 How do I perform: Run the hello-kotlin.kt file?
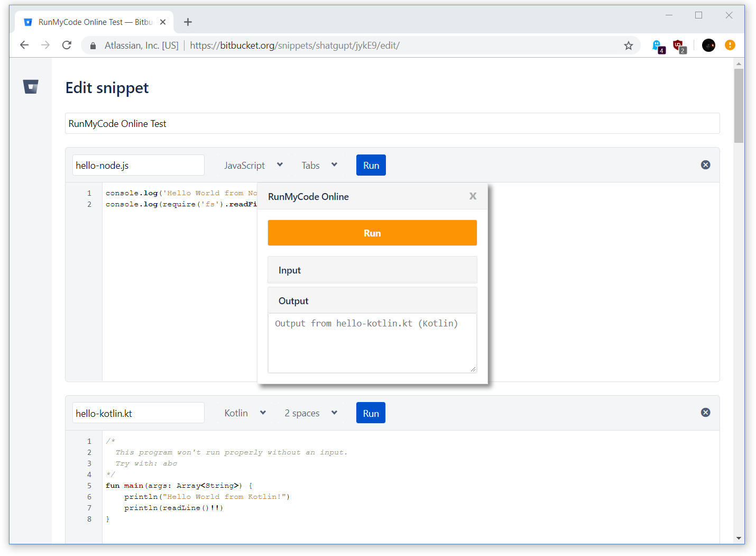coord(371,413)
